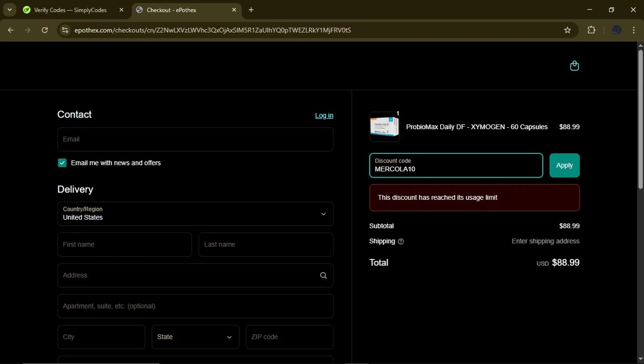Open site information icon in address bar
The height and width of the screenshot is (364, 644).
click(65, 30)
